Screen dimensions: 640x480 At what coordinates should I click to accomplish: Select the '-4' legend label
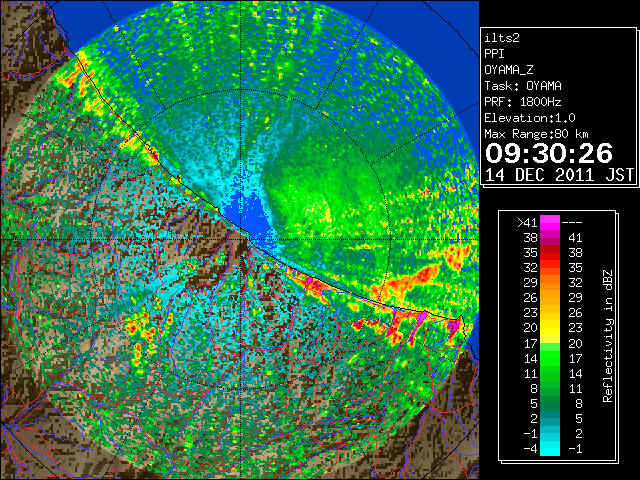(x=530, y=449)
